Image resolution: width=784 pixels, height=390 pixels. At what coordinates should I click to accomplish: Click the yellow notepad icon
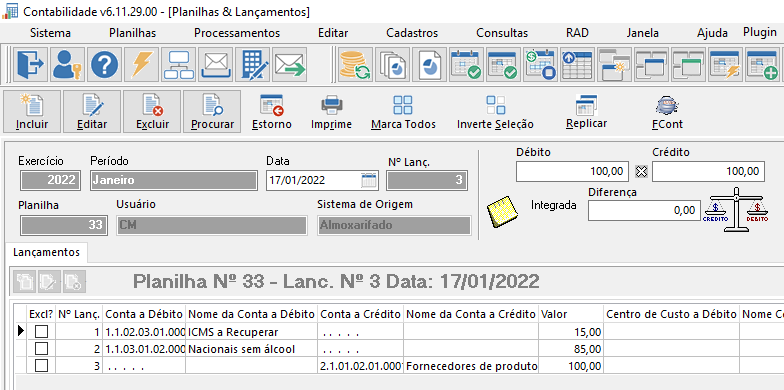click(502, 211)
